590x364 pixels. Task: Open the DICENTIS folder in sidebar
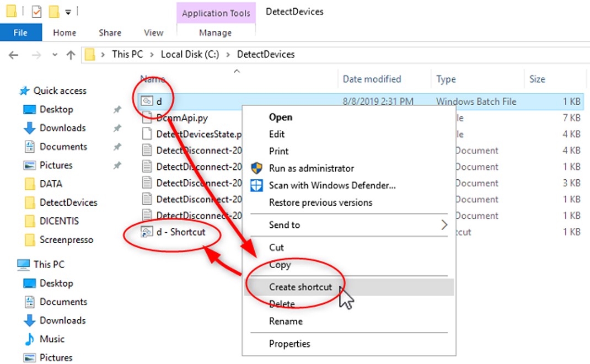(x=59, y=221)
